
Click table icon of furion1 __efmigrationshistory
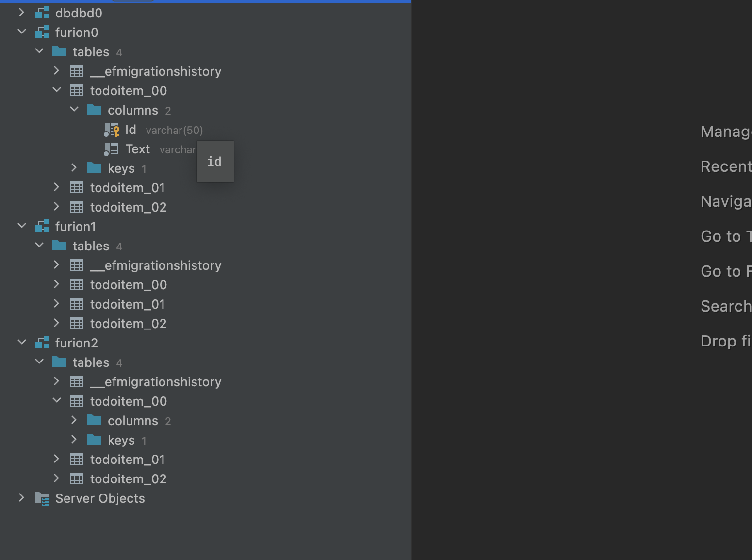77,265
